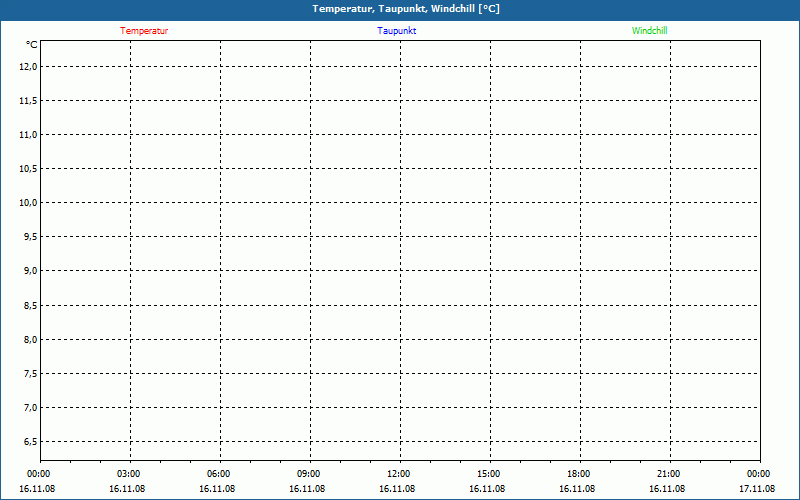Click the chart title 'Temperatur, Taupunkt, Windchill [°C]'
The width and height of the screenshot is (800, 500).
pyautogui.click(x=406, y=9)
